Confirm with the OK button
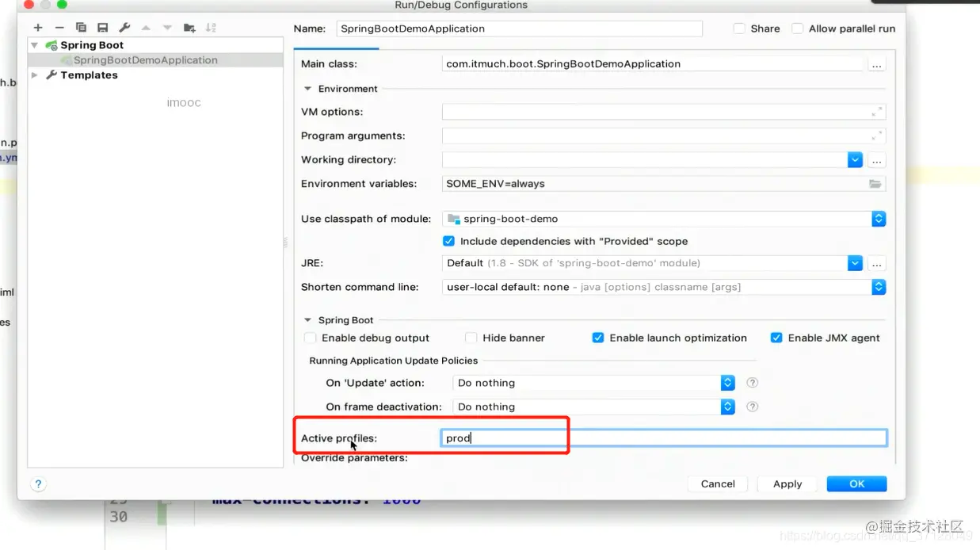The width and height of the screenshot is (980, 550). coord(856,484)
